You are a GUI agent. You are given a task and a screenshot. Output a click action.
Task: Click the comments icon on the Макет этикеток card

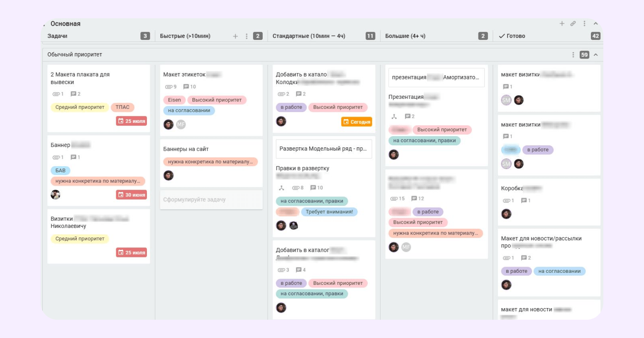coord(186,87)
